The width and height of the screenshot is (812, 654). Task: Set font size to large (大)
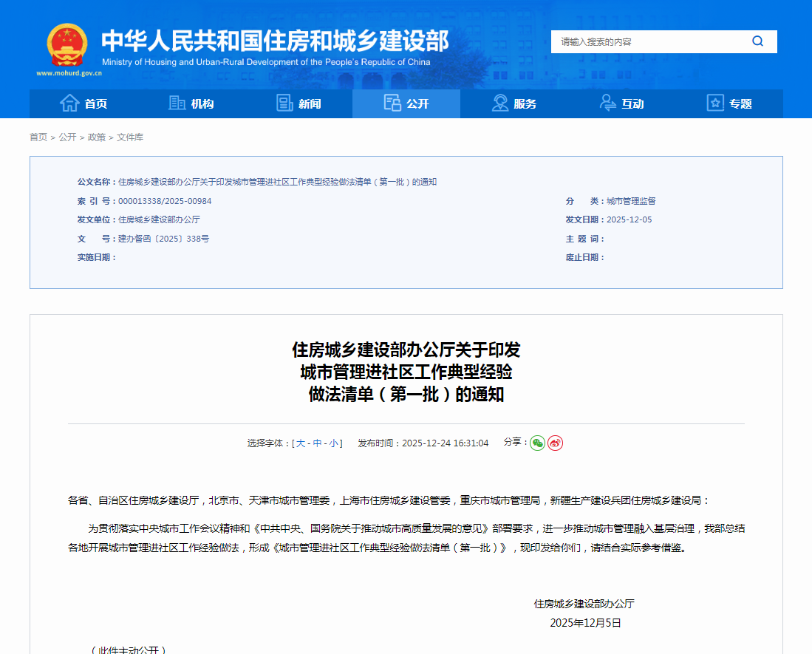(x=301, y=443)
